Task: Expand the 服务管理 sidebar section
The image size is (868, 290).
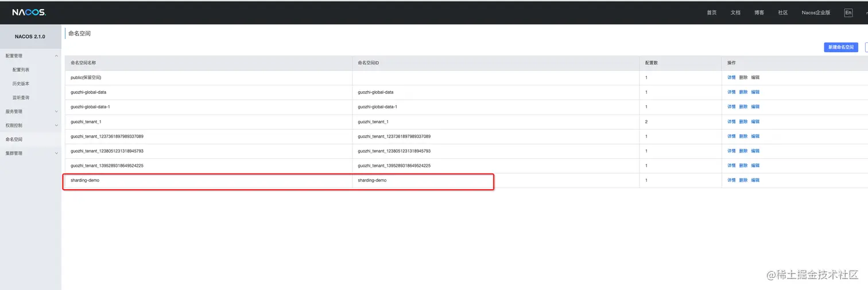Action: (x=30, y=111)
